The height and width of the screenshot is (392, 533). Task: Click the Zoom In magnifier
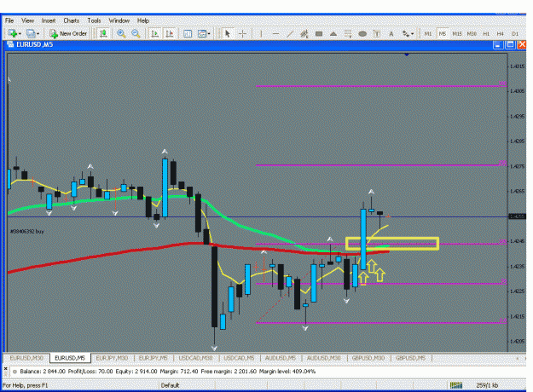[121, 33]
